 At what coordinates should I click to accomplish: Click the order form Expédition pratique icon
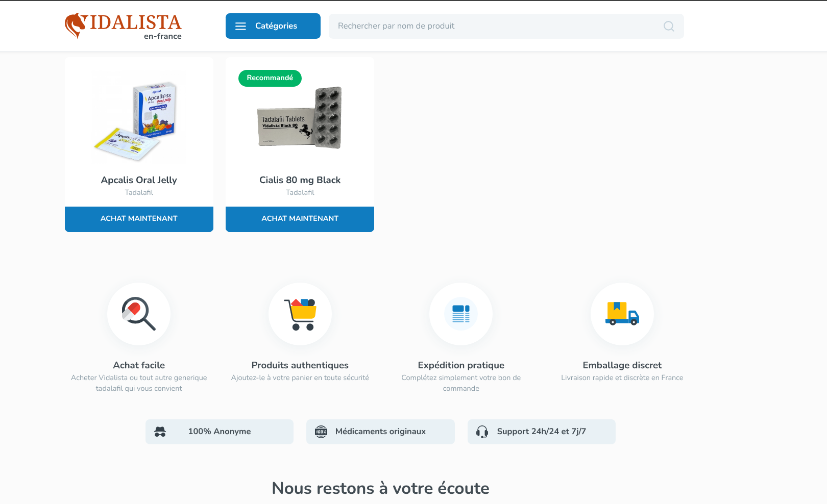(461, 314)
